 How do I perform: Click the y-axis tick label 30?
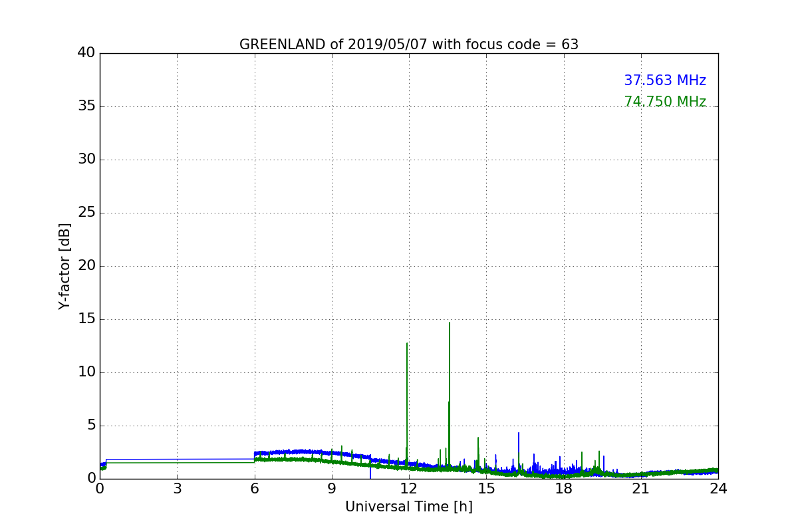pos(86,160)
